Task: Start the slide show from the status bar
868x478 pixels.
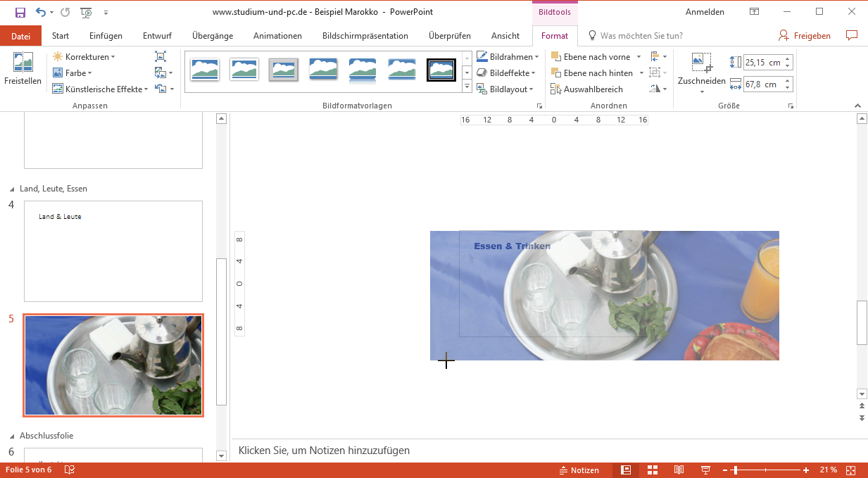Action: (705, 470)
